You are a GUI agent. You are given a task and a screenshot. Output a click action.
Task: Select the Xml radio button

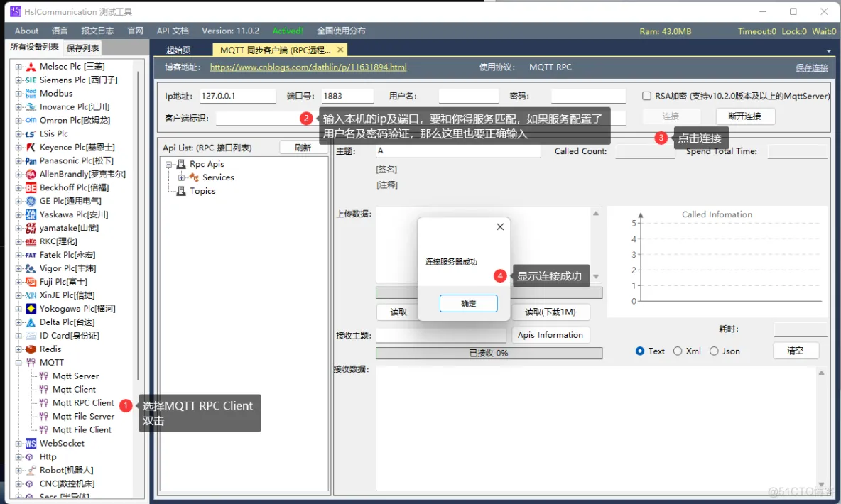point(678,351)
